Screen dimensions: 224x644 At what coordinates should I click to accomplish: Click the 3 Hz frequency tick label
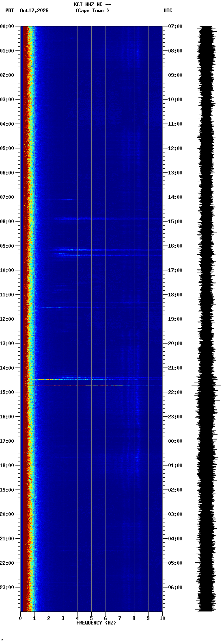(x=63, y=618)
